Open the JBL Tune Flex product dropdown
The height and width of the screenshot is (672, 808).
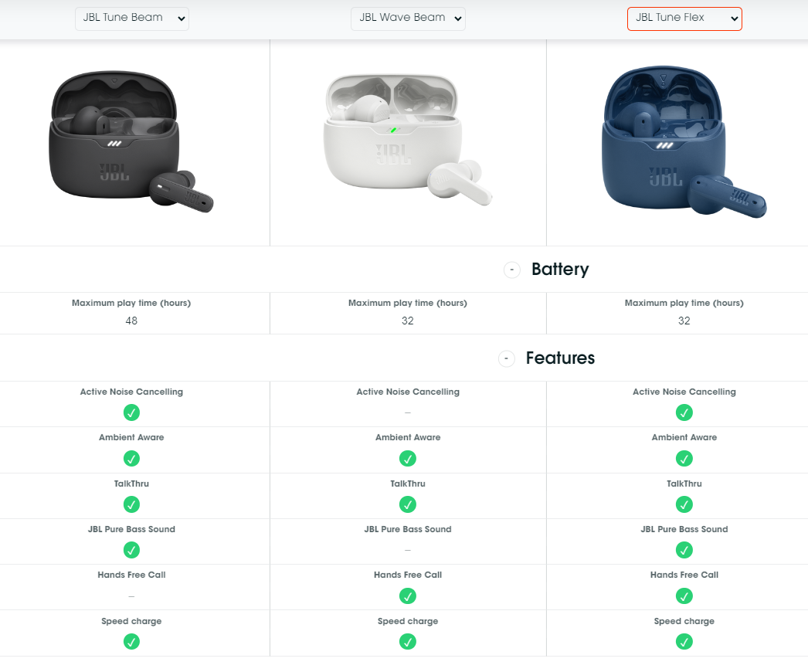point(684,19)
